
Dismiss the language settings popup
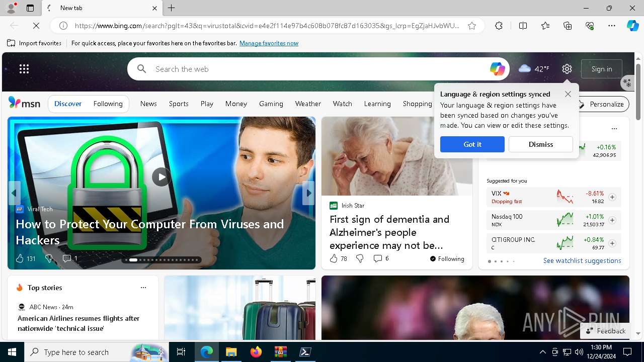click(x=541, y=144)
